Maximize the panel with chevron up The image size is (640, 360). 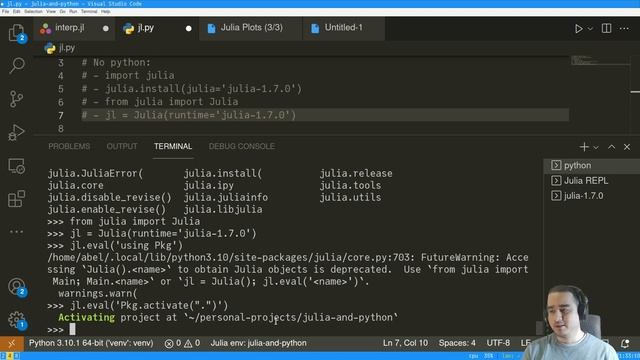[x=611, y=147]
